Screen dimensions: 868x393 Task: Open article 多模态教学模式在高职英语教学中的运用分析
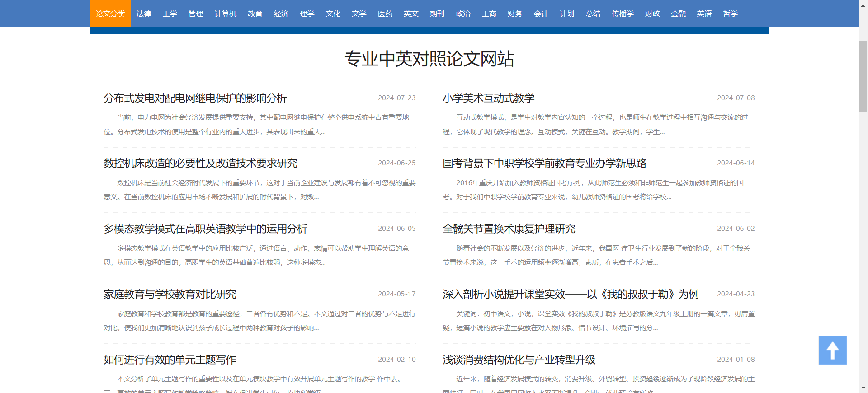[x=205, y=229]
